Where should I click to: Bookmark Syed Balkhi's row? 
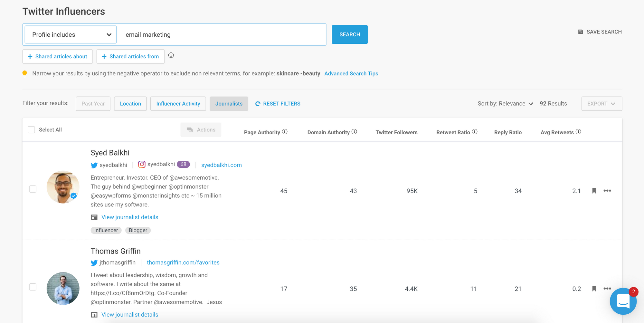coord(594,191)
